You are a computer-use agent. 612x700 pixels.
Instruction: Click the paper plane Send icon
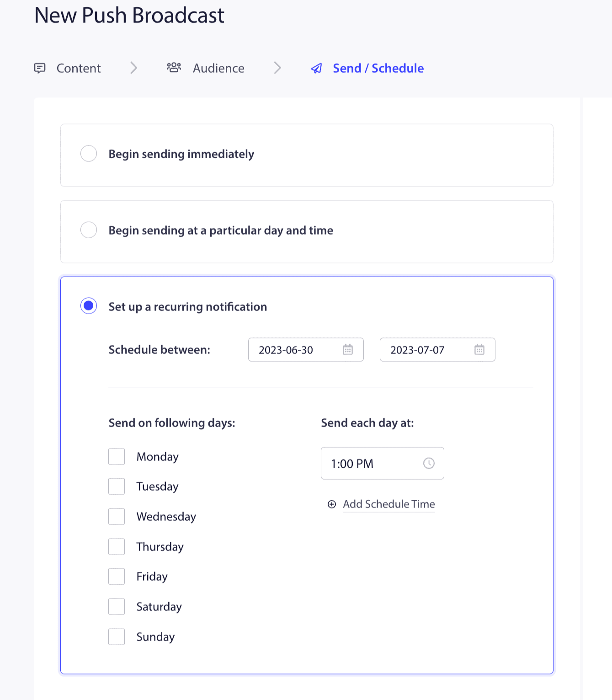pos(316,69)
